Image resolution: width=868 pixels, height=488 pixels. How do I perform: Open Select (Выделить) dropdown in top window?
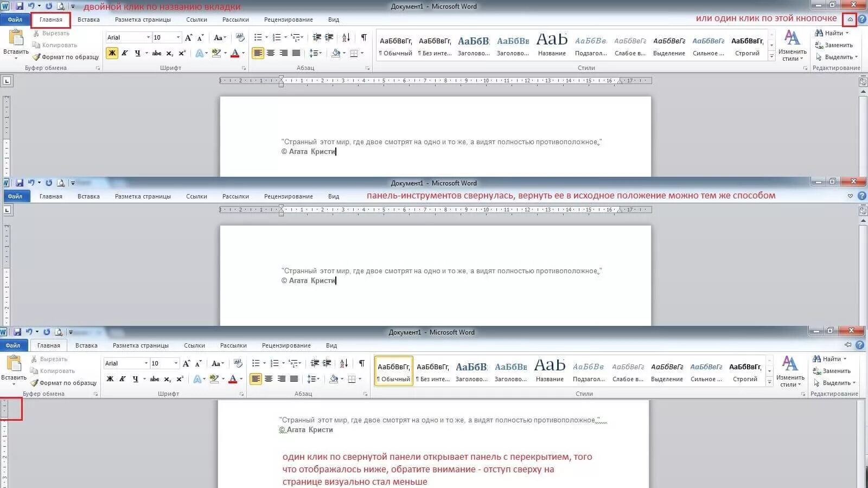[837, 57]
